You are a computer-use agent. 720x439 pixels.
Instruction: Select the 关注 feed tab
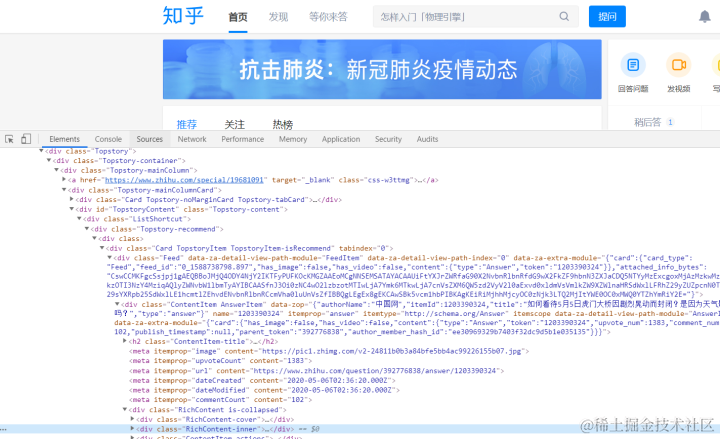(234, 124)
